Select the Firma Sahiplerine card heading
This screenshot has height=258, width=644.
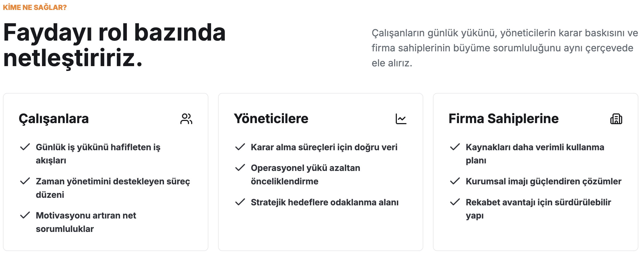504,119
